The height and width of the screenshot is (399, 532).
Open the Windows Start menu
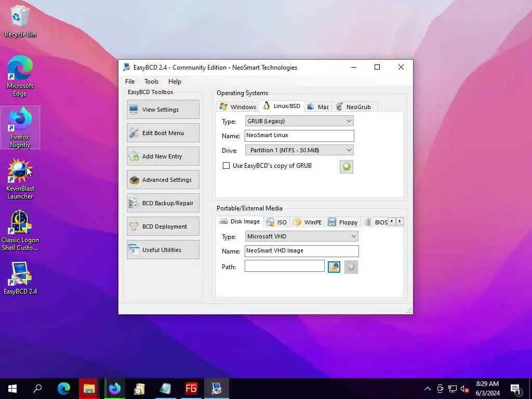click(12, 389)
